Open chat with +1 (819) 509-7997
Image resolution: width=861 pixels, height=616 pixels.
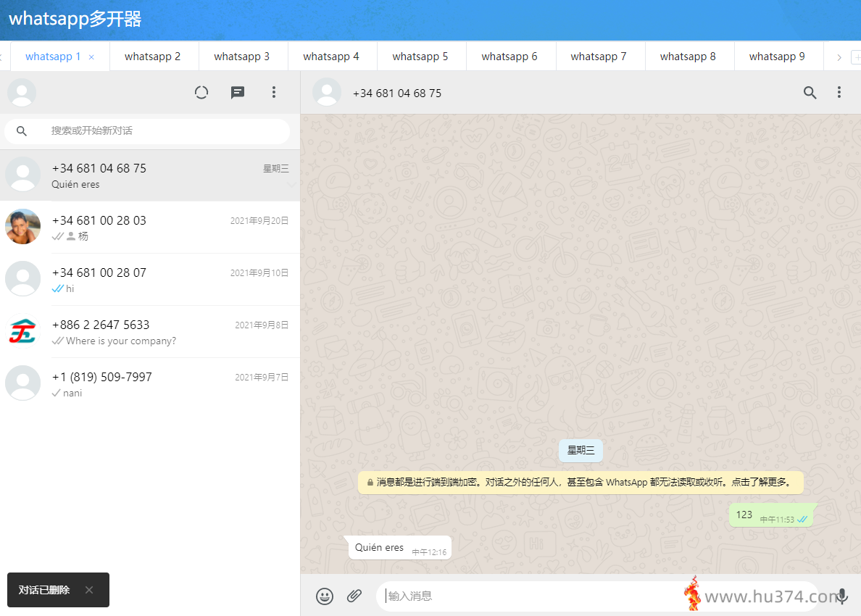tap(150, 384)
